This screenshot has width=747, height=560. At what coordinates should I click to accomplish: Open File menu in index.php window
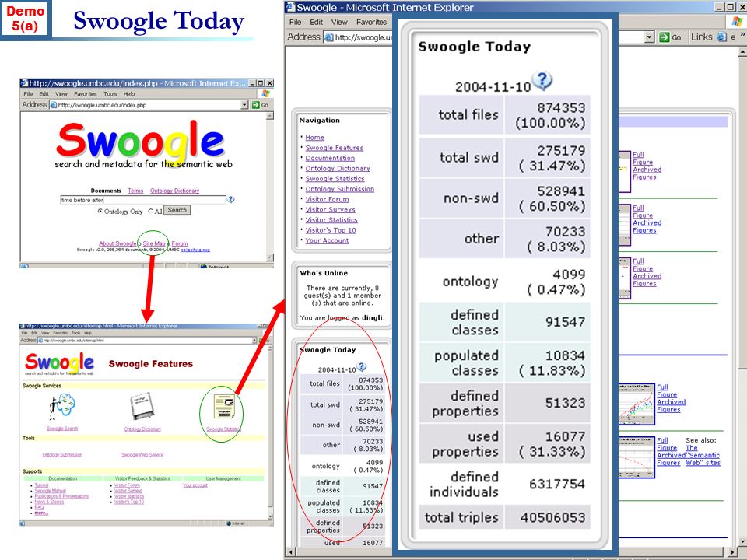(x=28, y=94)
